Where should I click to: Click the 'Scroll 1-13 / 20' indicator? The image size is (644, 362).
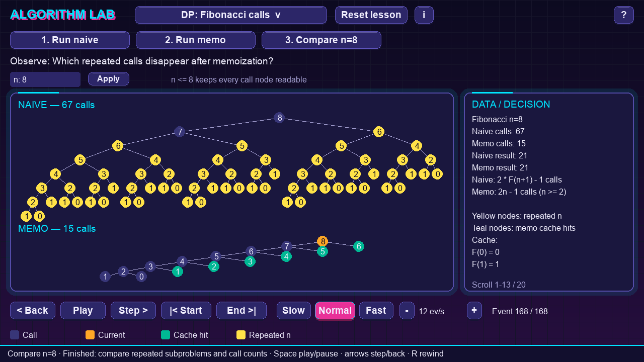[499, 285]
